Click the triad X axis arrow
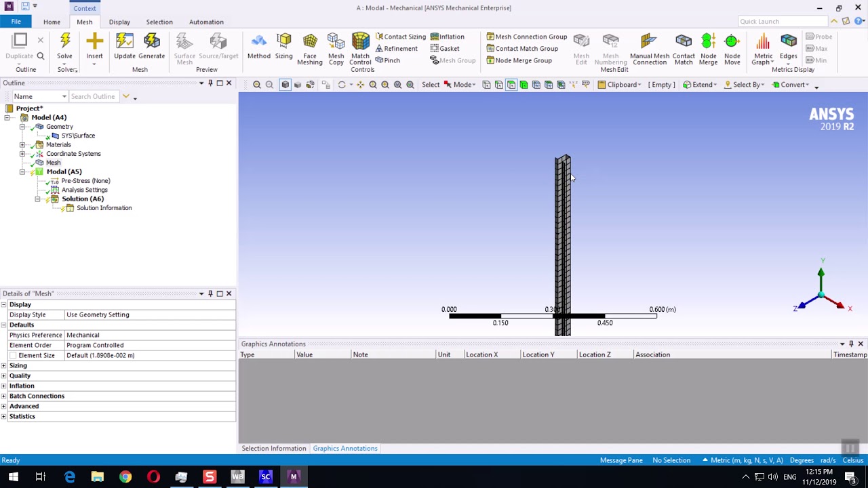The width and height of the screenshot is (868, 488). pyautogui.click(x=841, y=306)
